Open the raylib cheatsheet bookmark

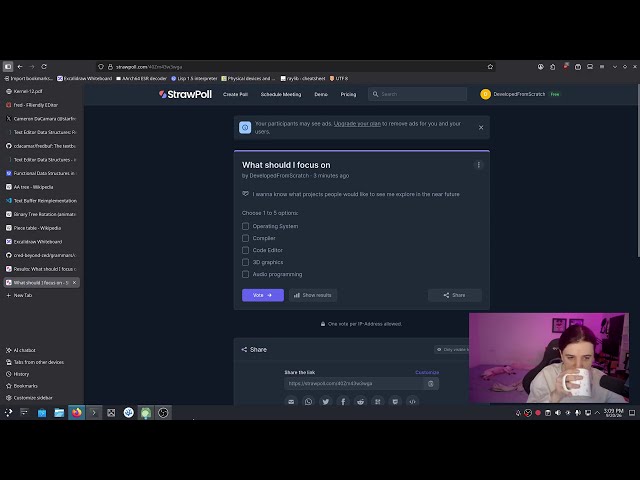coord(303,78)
